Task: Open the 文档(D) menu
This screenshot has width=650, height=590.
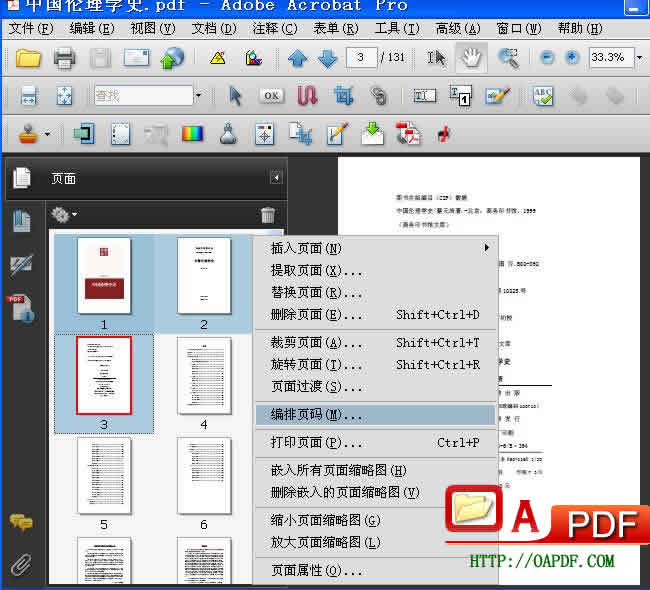Action: coord(214,29)
